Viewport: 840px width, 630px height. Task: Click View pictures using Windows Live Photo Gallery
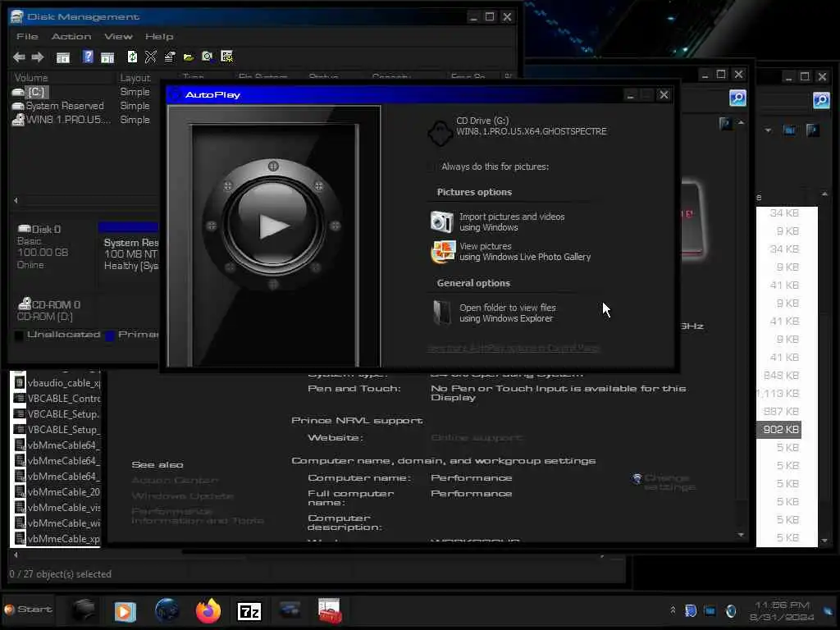click(512, 251)
